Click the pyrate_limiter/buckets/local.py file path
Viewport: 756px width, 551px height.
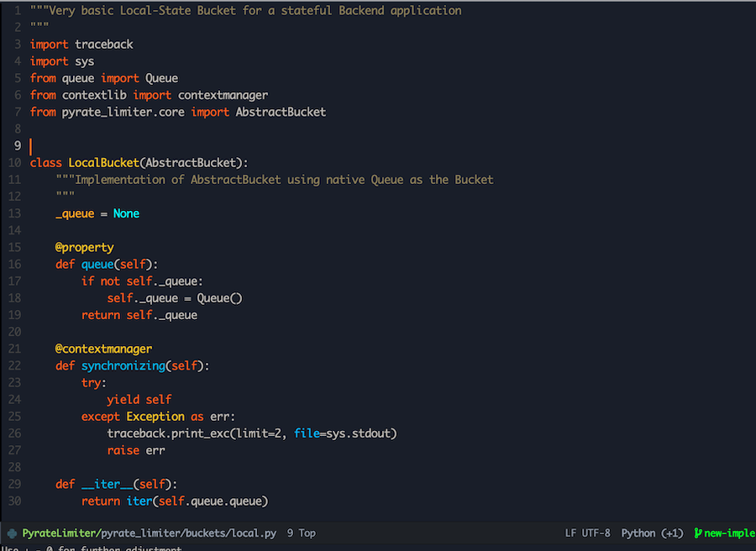tap(188, 533)
